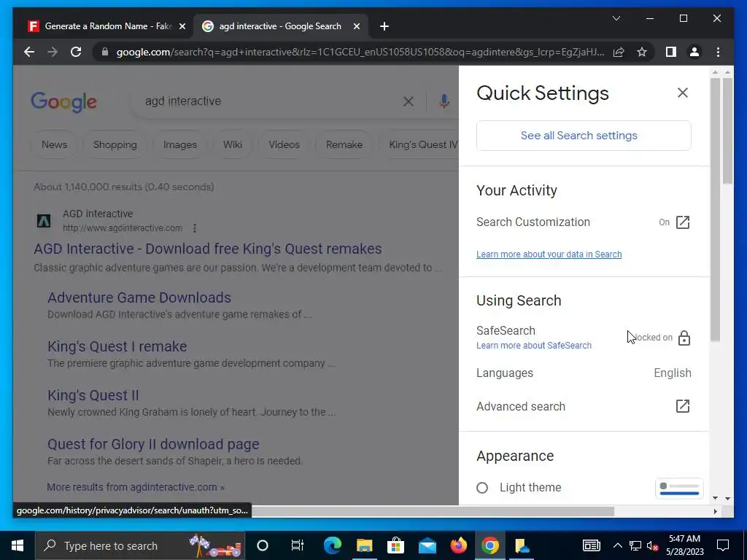Click the SafeSearch lock icon
This screenshot has width=747, height=560.
[x=684, y=338]
